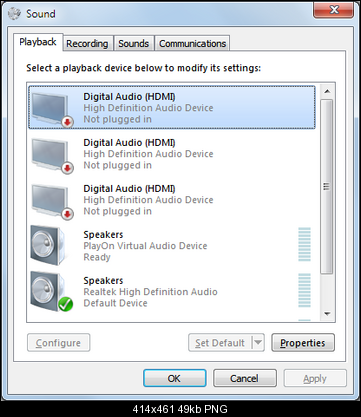Click the 'Default Device' status text
This screenshot has width=361, height=417.
click(x=115, y=303)
